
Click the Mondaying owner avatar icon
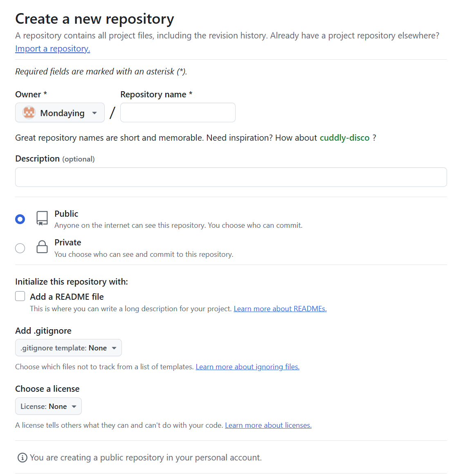tap(29, 112)
